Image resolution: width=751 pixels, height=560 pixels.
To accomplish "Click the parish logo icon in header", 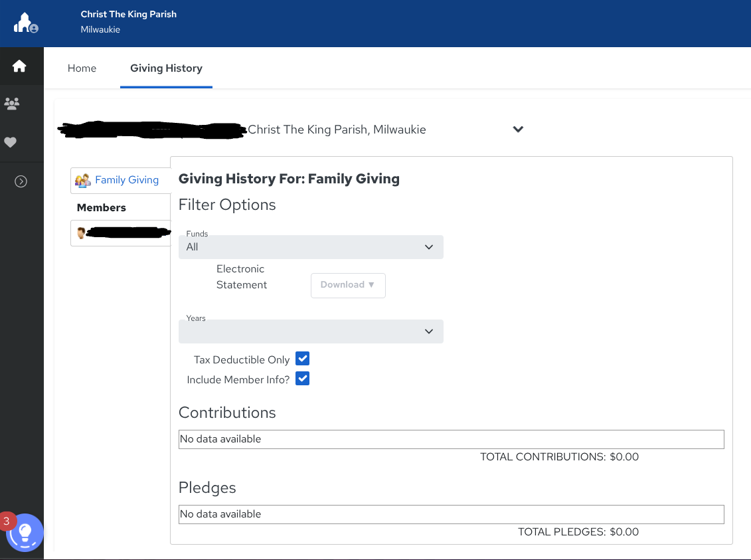I will [x=25, y=23].
